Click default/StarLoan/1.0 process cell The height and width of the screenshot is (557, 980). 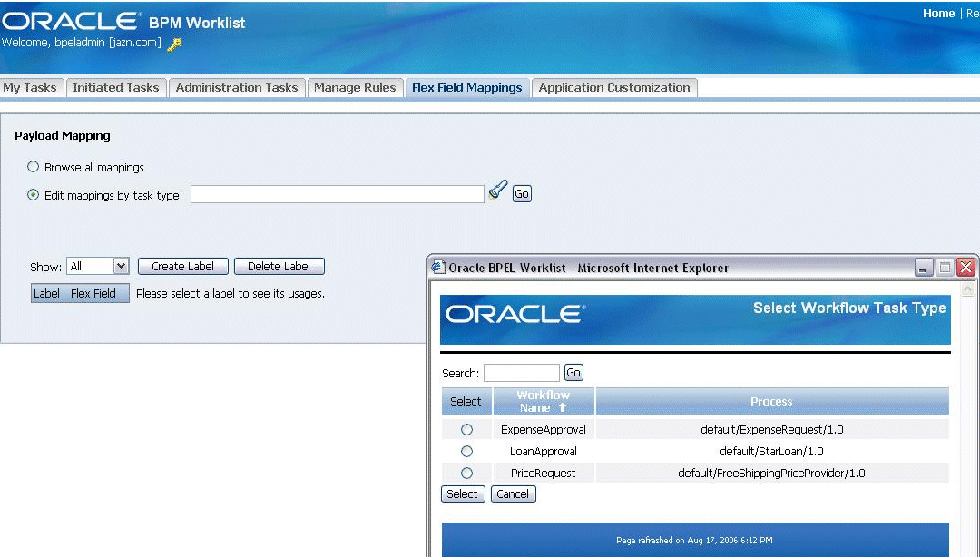pos(772,452)
